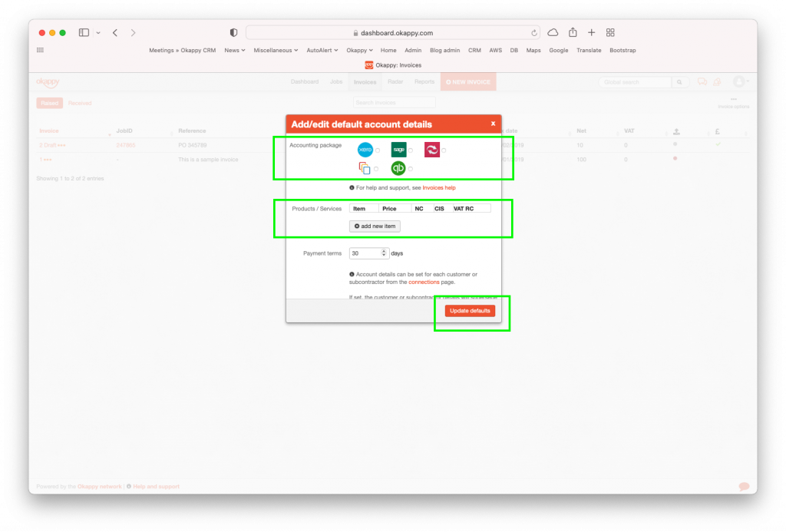Click the iCloud tabs icon
Image resolution: width=786 pixels, height=532 pixels.
pyautogui.click(x=553, y=32)
